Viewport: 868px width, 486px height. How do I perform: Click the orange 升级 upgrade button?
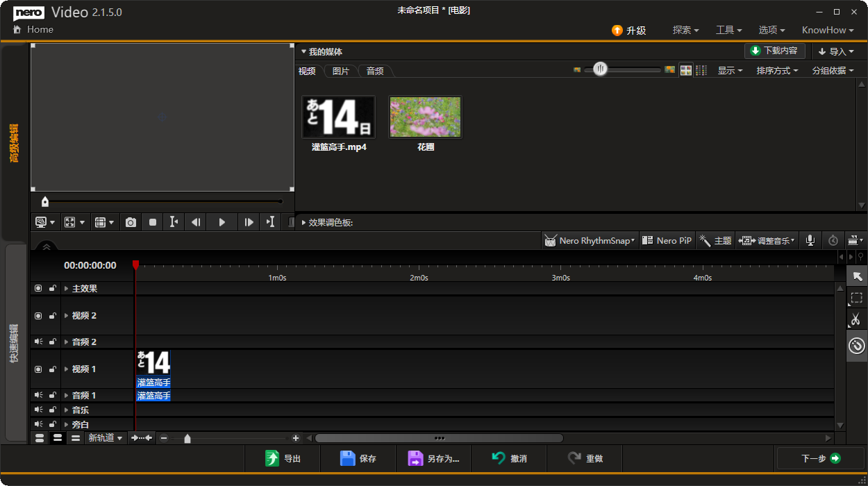[x=628, y=30]
